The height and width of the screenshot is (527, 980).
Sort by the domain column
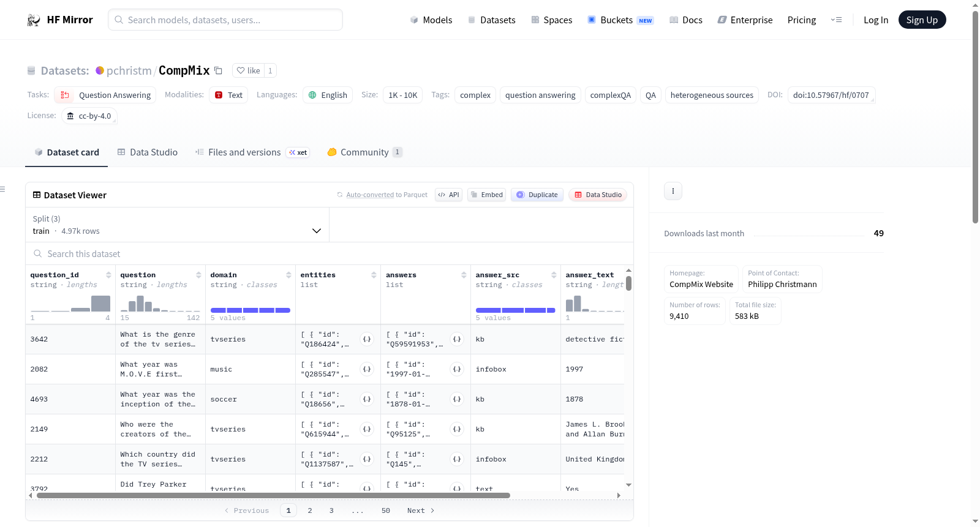click(288, 275)
